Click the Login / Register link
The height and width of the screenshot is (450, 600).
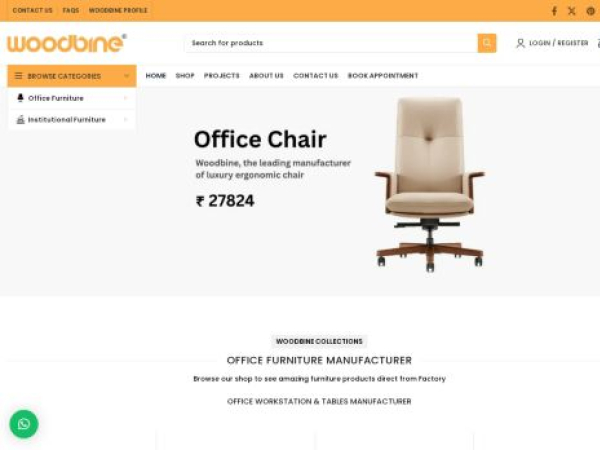(x=559, y=43)
